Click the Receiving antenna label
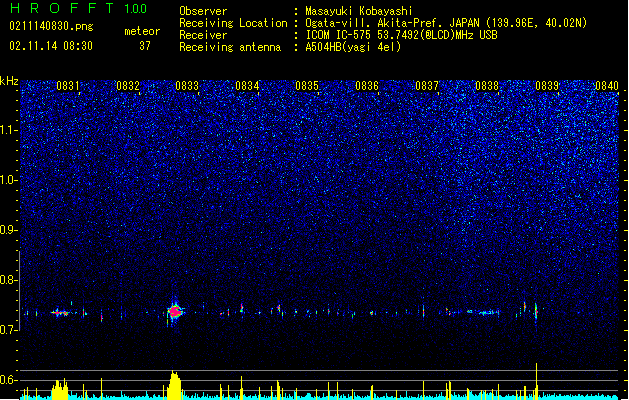This screenshot has width=629, height=400. tap(230, 47)
